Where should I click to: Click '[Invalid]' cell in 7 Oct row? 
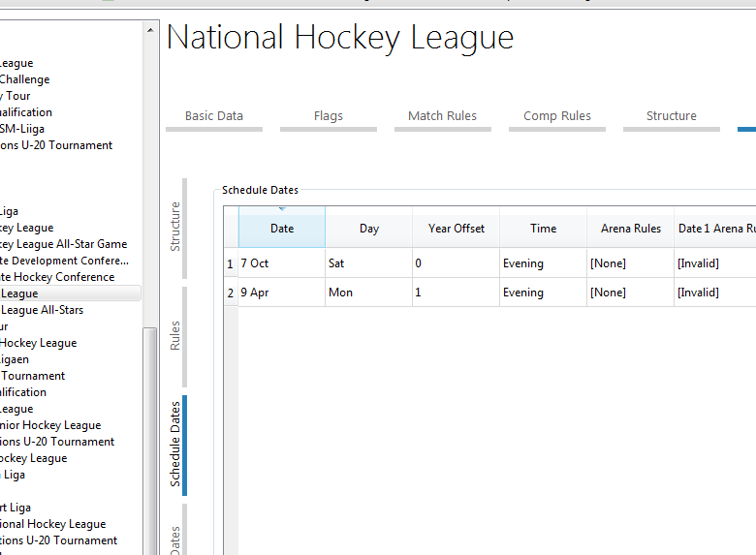[715, 263]
